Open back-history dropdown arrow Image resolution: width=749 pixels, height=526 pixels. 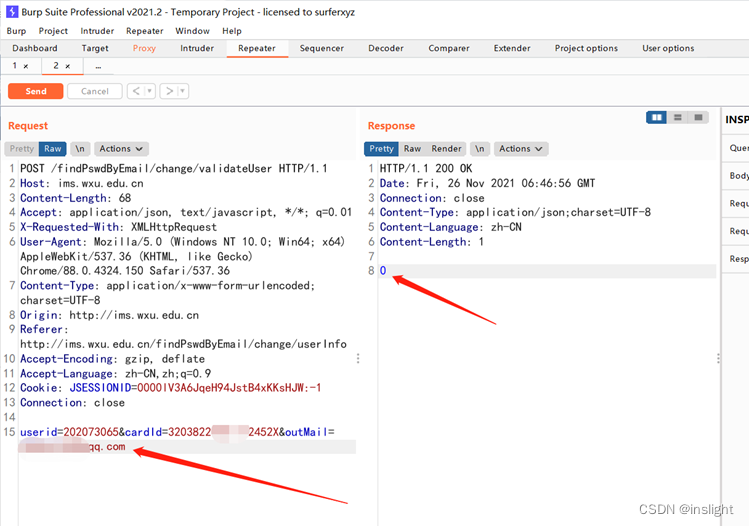tap(150, 91)
